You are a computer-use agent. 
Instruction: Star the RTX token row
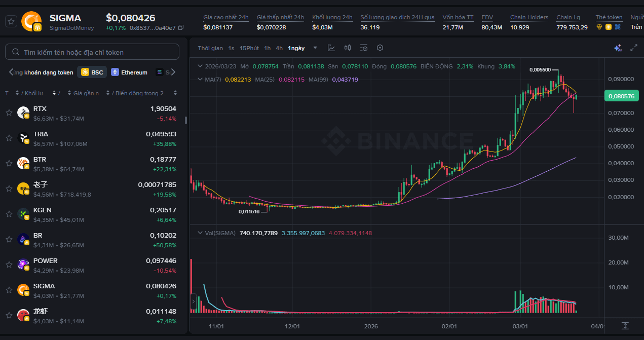point(9,112)
